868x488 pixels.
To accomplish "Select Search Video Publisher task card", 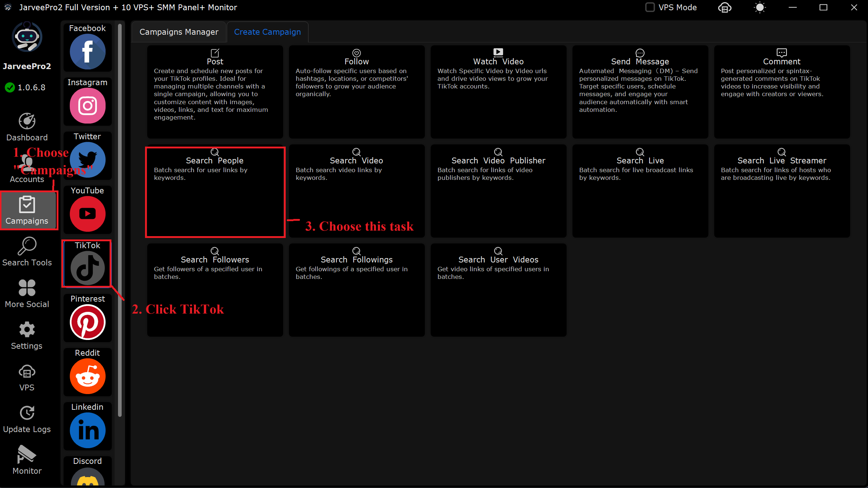I will (499, 191).
